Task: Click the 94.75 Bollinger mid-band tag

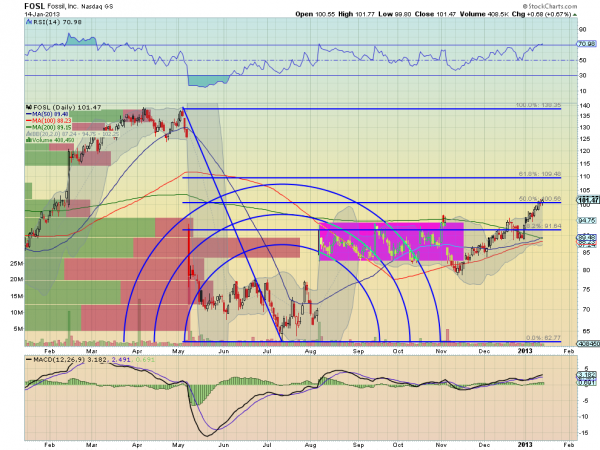Action: click(588, 221)
